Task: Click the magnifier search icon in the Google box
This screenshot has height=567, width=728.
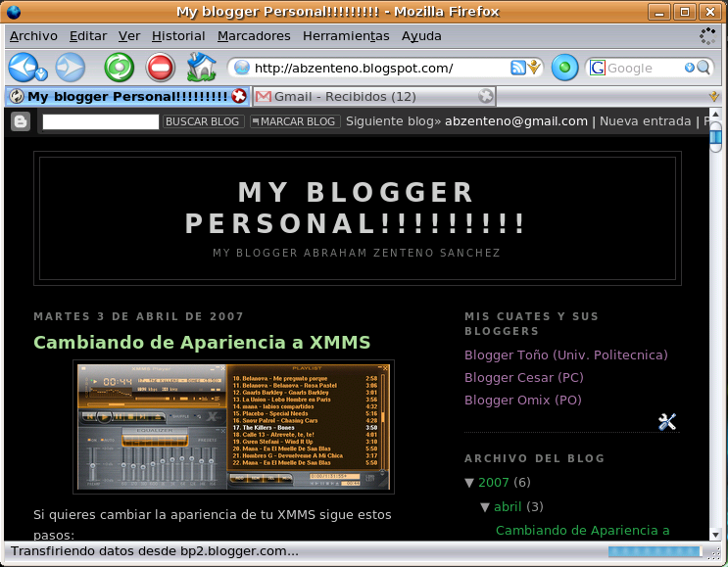Action: (x=703, y=68)
